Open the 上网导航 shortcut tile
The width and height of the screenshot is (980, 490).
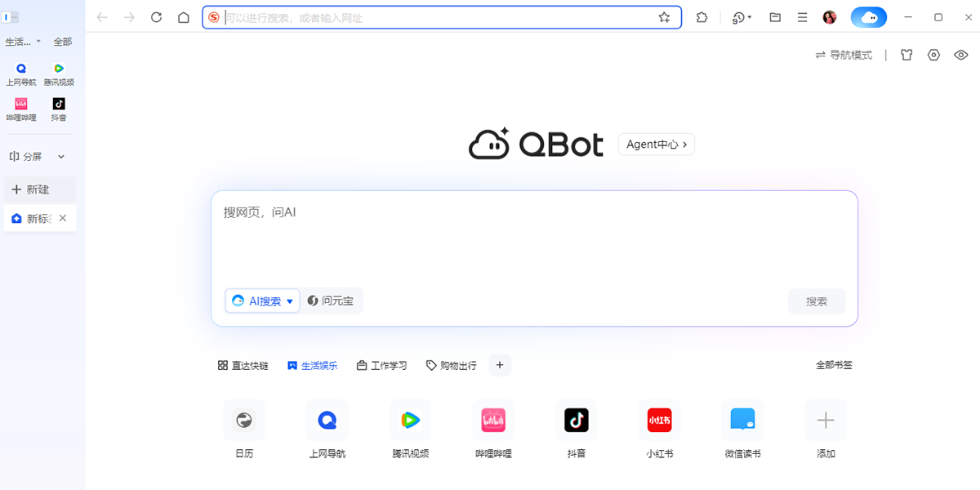click(x=327, y=430)
